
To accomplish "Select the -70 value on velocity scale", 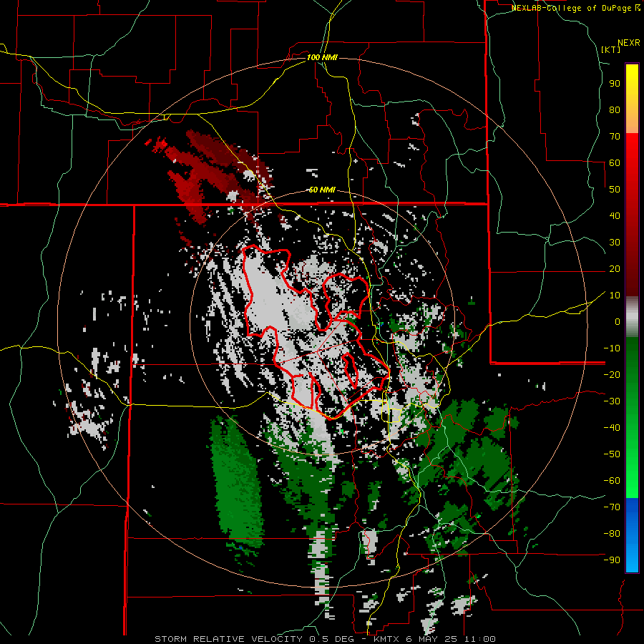I will 612,507.
